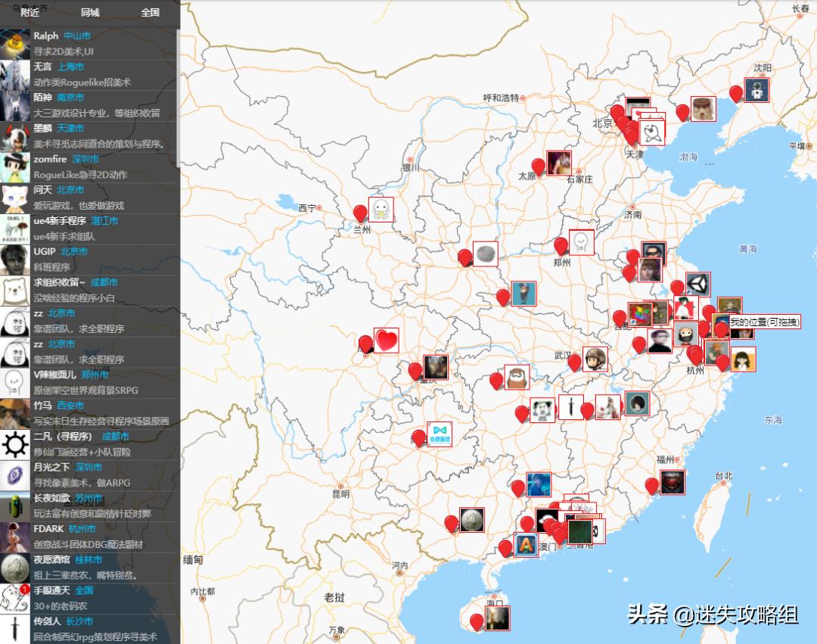Select the UGIP user avatar
The height and width of the screenshot is (644, 817).
[14, 260]
